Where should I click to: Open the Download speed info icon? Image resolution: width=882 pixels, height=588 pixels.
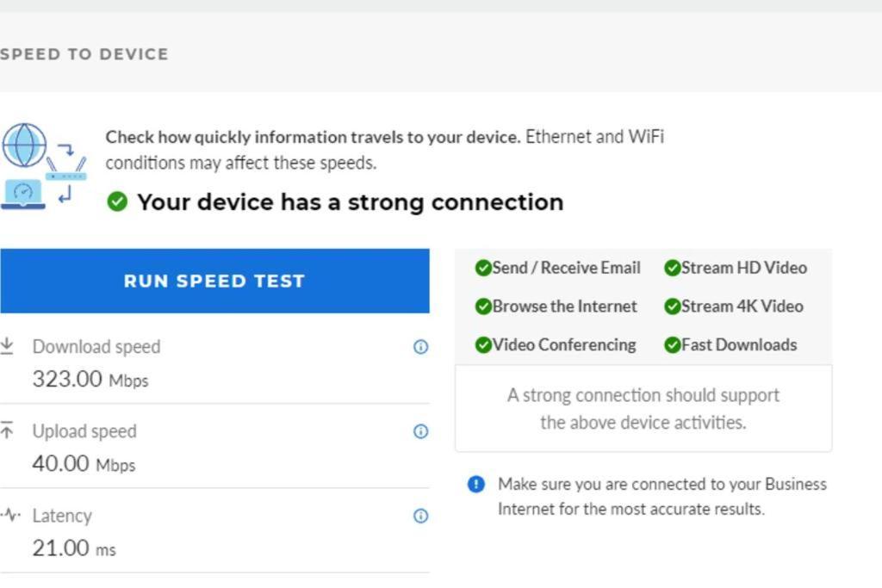(x=420, y=347)
